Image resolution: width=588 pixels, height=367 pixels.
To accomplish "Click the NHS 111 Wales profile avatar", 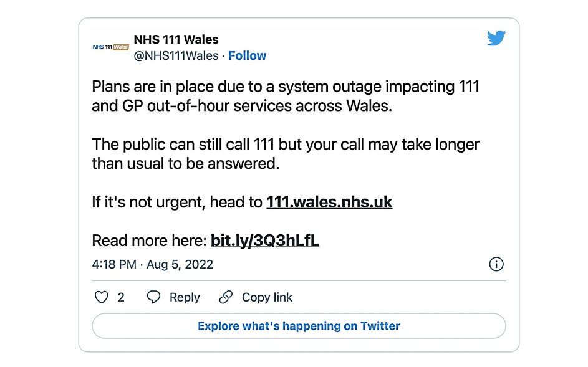I will (110, 47).
